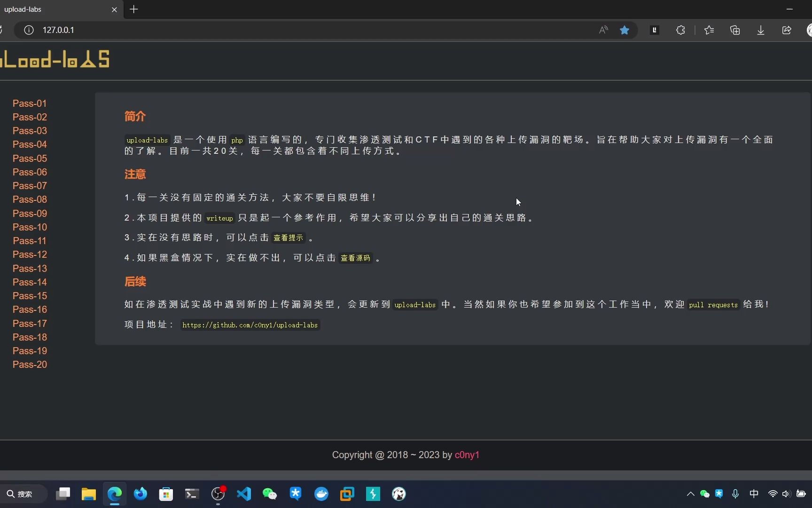Click the '简介' heading
Viewport: 812px width, 508px height.
click(135, 116)
